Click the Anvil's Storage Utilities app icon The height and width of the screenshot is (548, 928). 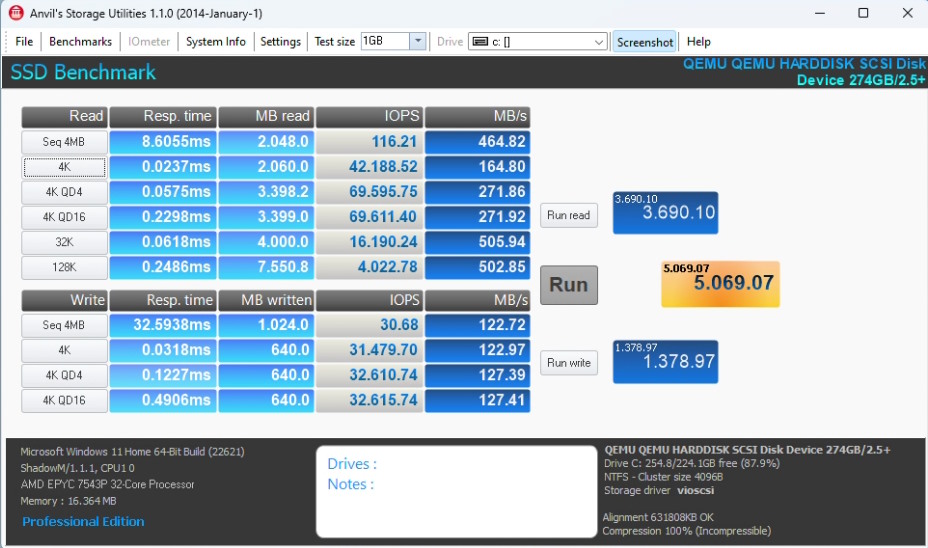click(16, 12)
